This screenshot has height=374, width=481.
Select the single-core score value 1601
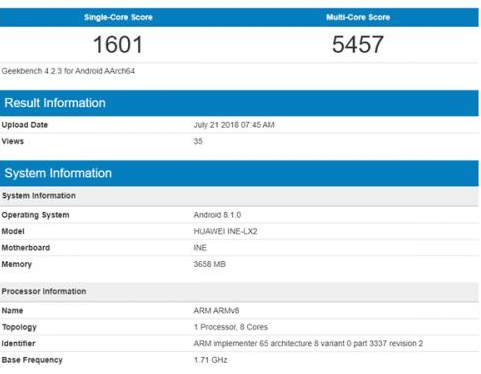(118, 44)
